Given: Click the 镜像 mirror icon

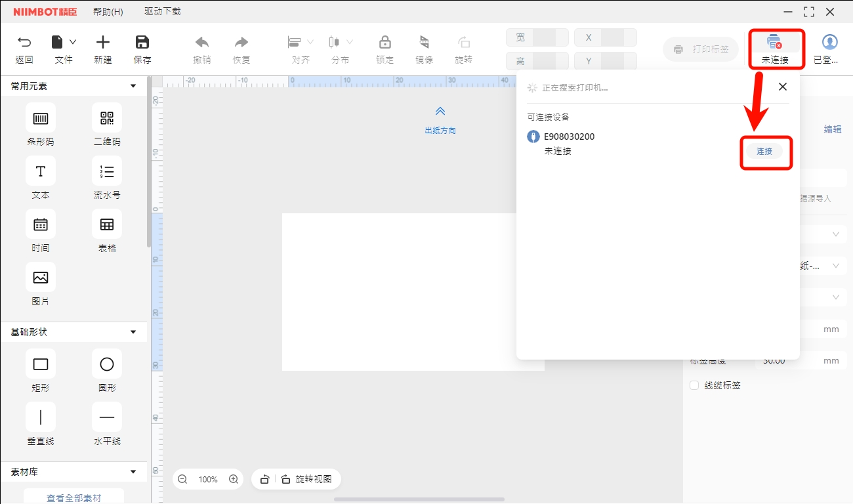Looking at the screenshot, I should coord(425,43).
